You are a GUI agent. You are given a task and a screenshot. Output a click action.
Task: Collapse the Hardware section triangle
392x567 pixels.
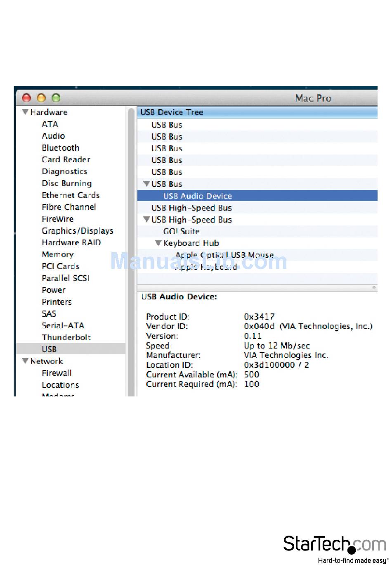point(25,112)
